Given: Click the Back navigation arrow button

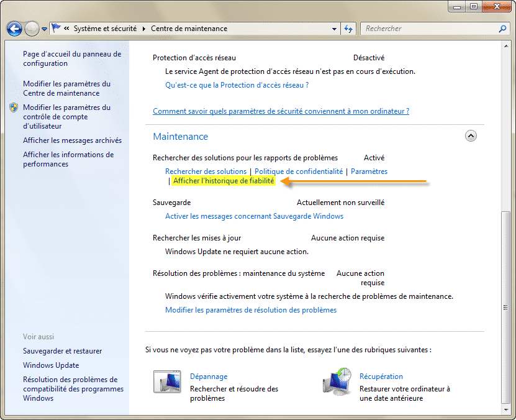Looking at the screenshot, I should pos(15,29).
